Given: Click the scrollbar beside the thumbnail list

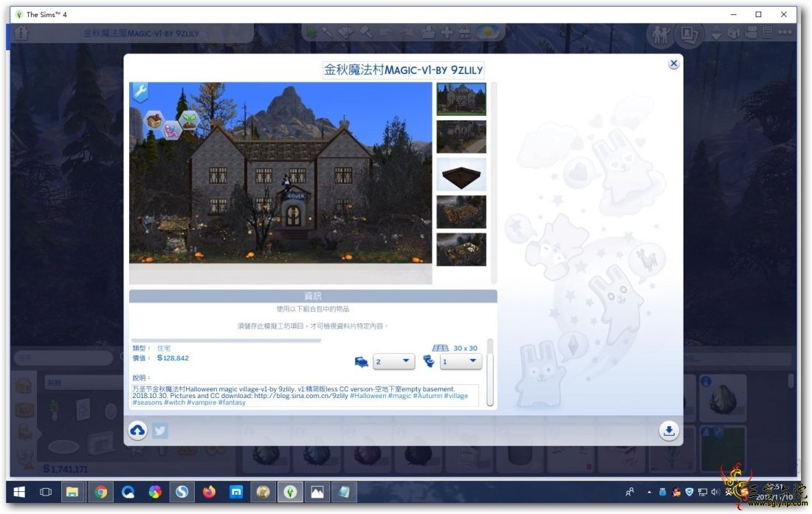Looking at the screenshot, I should (494, 182).
